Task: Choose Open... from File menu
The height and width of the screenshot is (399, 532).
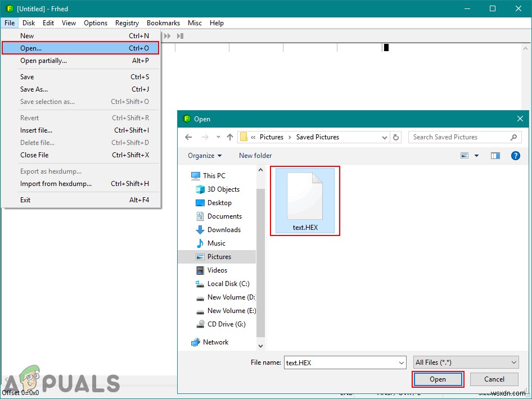Action: coord(80,48)
